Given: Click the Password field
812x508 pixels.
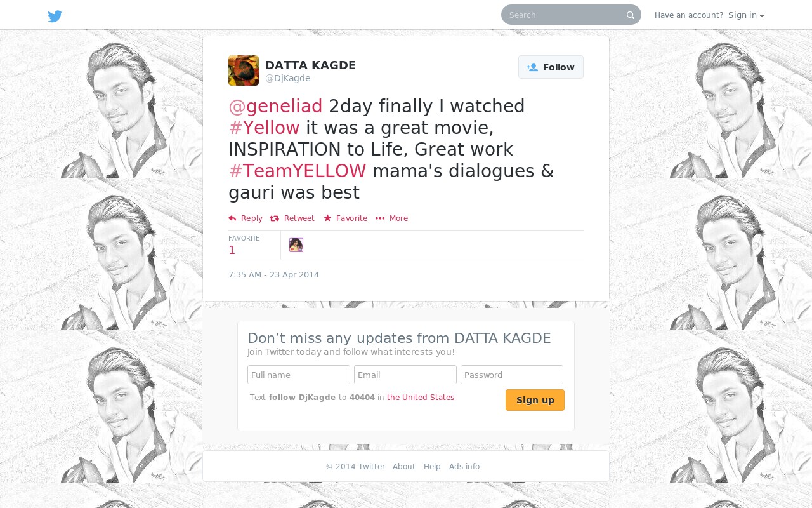Looking at the screenshot, I should (x=512, y=375).
